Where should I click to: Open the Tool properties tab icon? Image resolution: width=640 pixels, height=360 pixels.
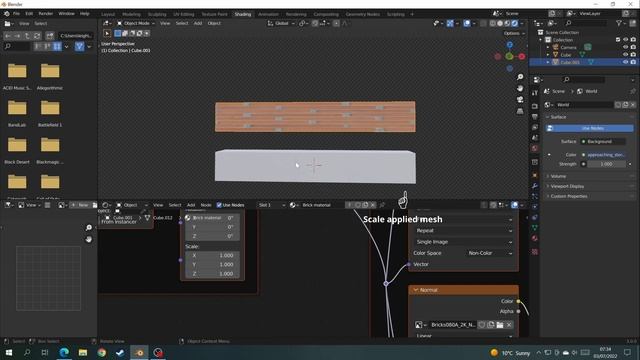click(535, 93)
